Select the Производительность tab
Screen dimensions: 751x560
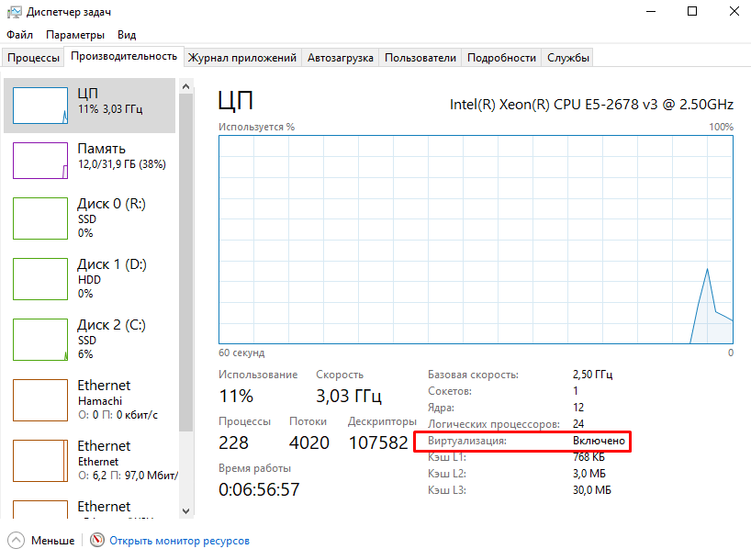124,56
